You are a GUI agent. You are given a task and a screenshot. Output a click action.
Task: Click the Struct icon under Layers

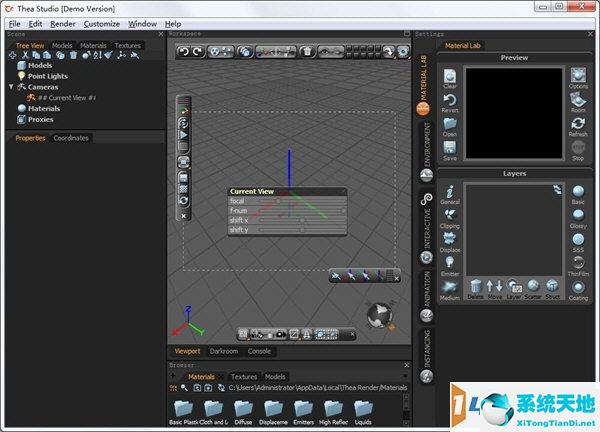pos(552,289)
